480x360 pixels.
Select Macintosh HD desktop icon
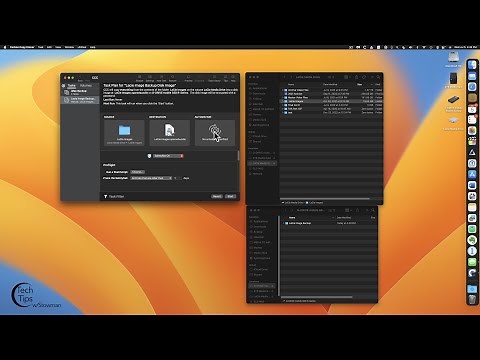[453, 59]
